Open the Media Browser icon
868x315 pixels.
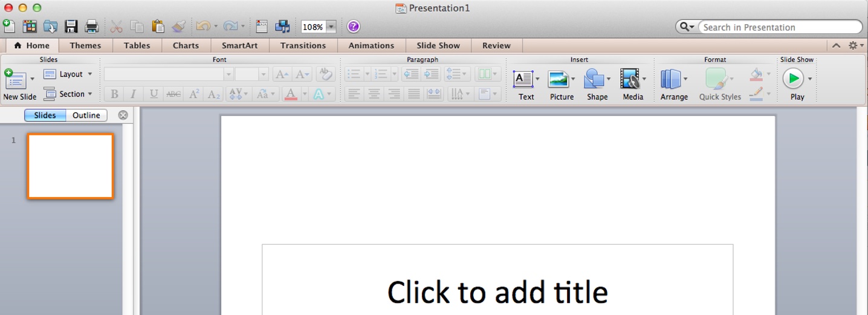tap(282, 27)
